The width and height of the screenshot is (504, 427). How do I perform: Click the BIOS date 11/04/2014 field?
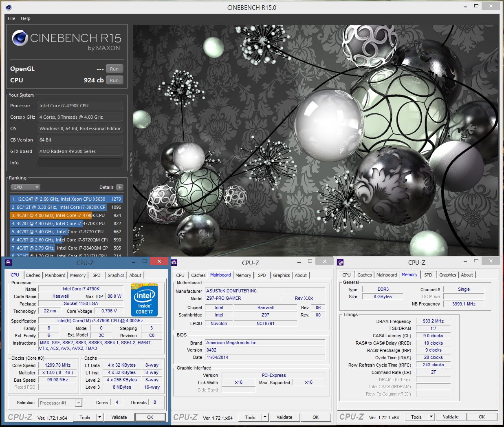tap(265, 357)
